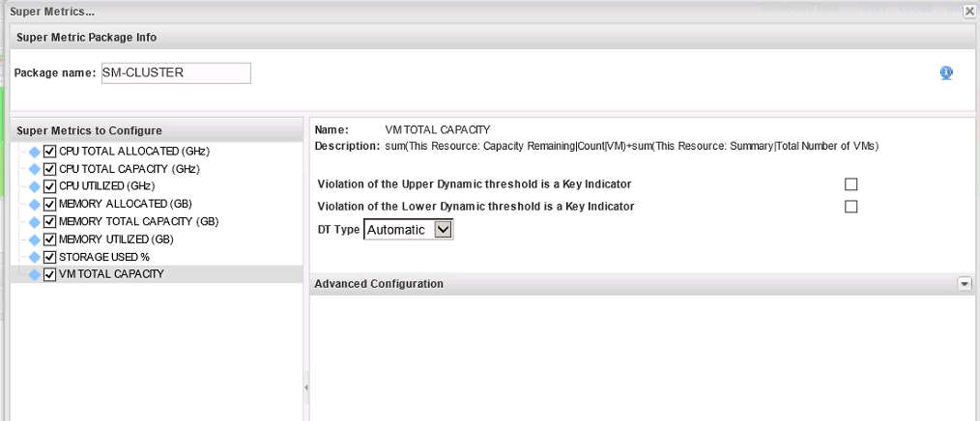Click diamond icon next to CPU TOTAL ALLOCATED
The image size is (980, 421).
click(x=35, y=152)
